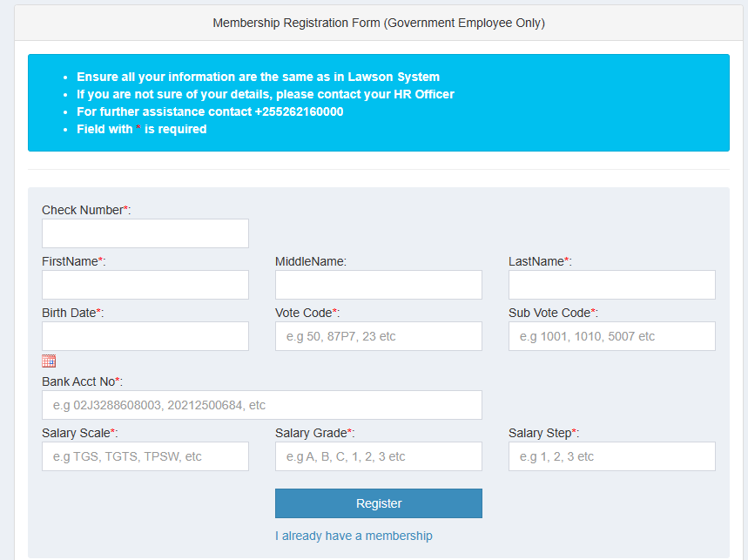Click the Sub Vote Code input
Viewport: 748px width, 560px height.
click(612, 336)
